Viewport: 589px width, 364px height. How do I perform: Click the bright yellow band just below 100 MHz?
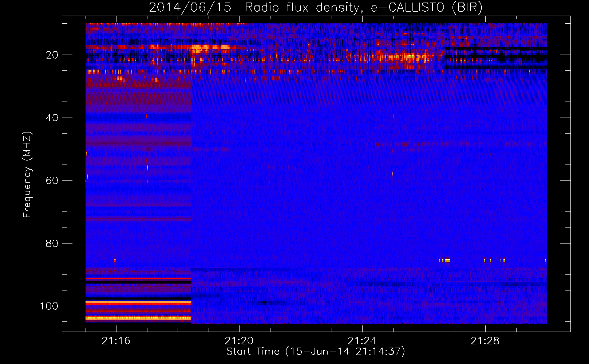click(x=138, y=318)
